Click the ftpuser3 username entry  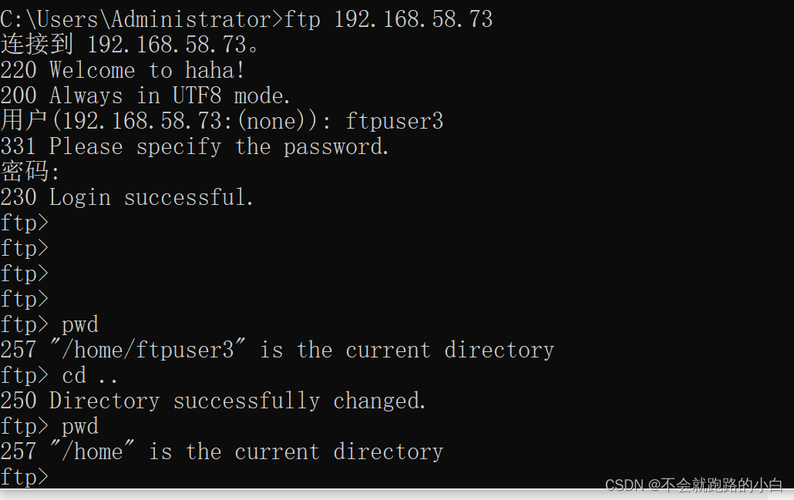(394, 122)
